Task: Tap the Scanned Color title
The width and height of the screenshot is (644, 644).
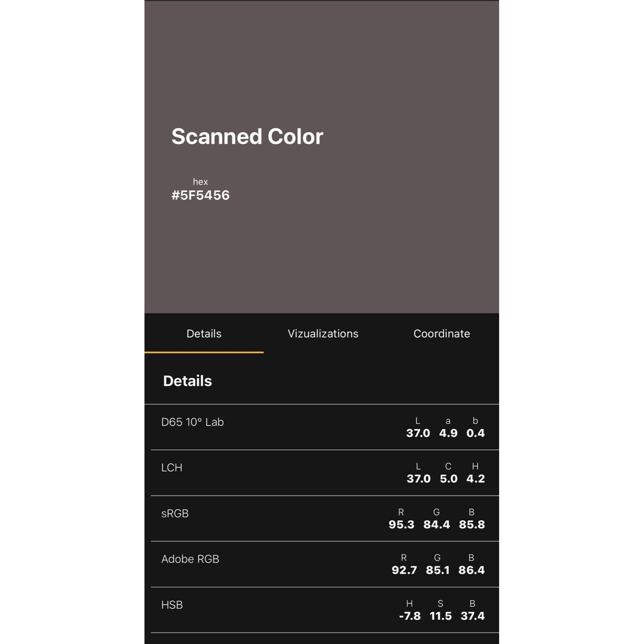Action: tap(247, 136)
